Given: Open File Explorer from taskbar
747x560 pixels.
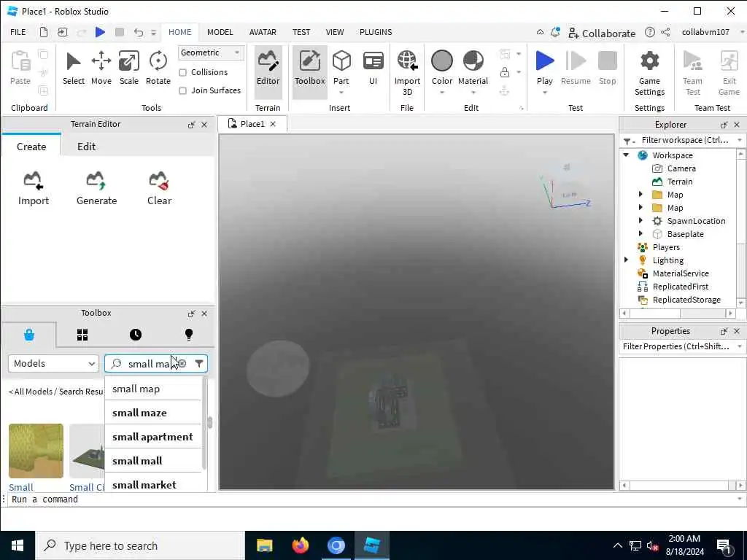Looking at the screenshot, I should 264,545.
